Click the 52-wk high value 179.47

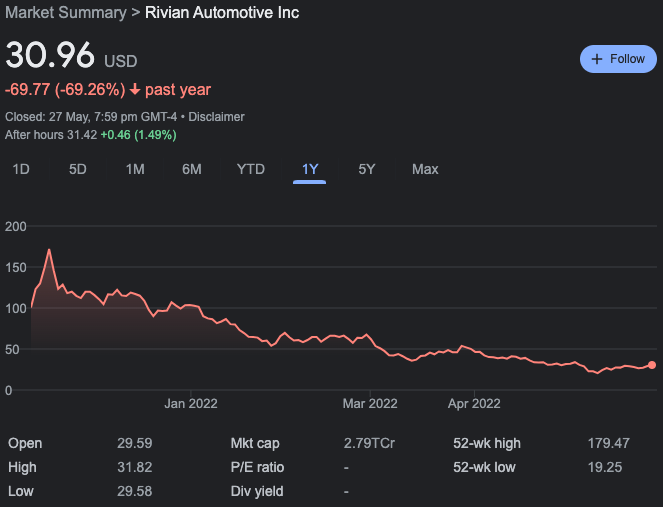(x=608, y=443)
